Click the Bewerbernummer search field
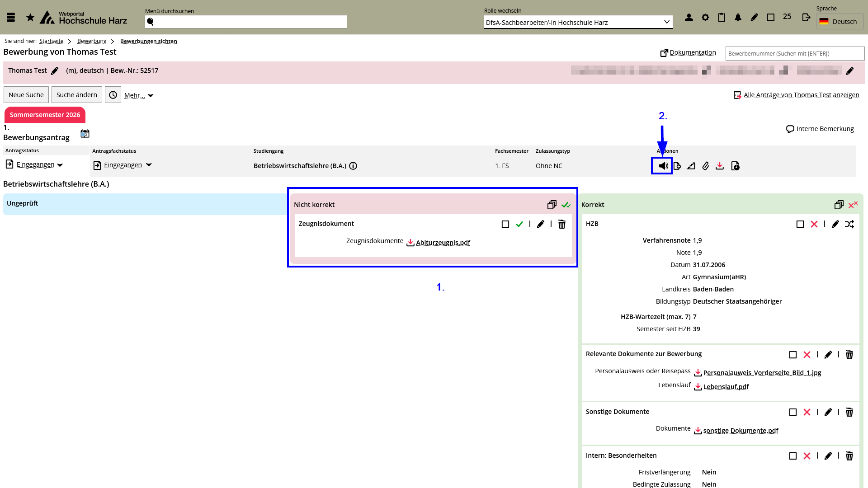The height and width of the screenshot is (488, 868). (794, 53)
